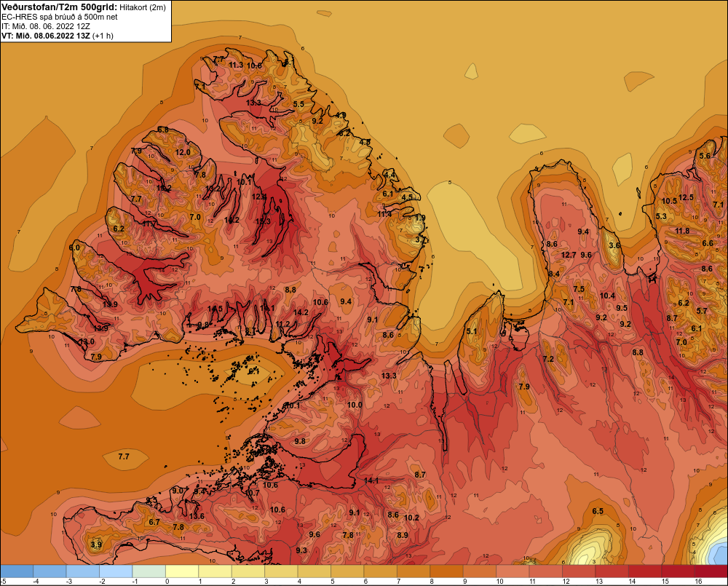This screenshot has height=586, width=728.
Task: Click the station temperature value 3.6
Action: [x=614, y=245]
